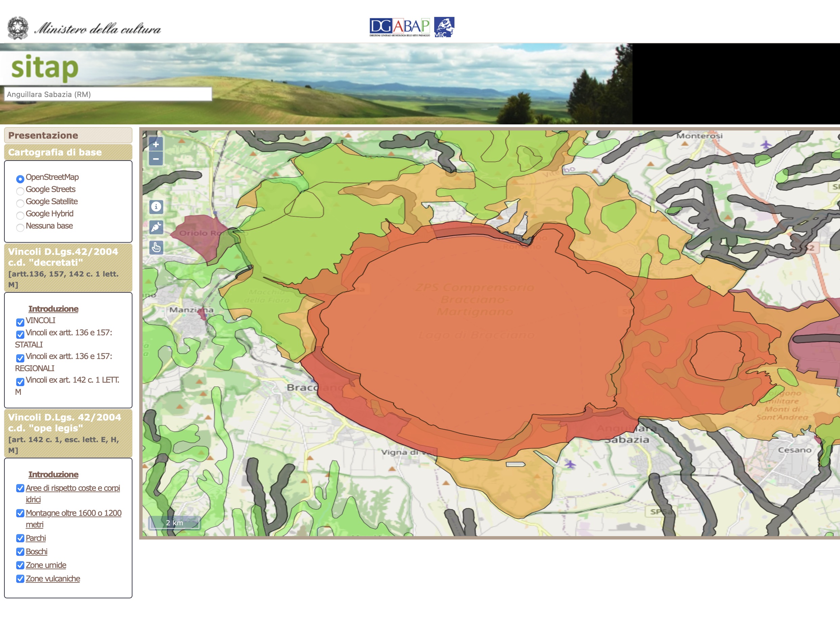Screen dimensions: 840x622
Task: Click the MiC logo icon
Action: pos(444,27)
